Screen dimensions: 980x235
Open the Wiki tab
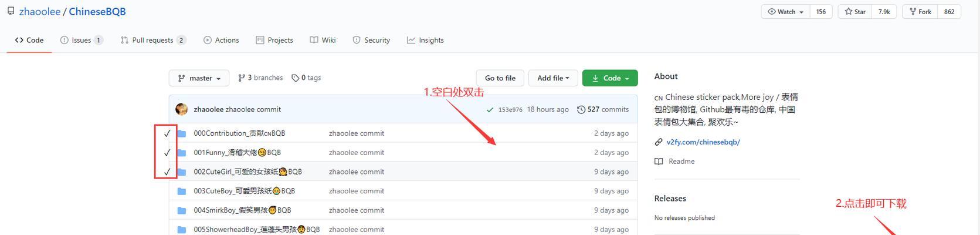323,40
